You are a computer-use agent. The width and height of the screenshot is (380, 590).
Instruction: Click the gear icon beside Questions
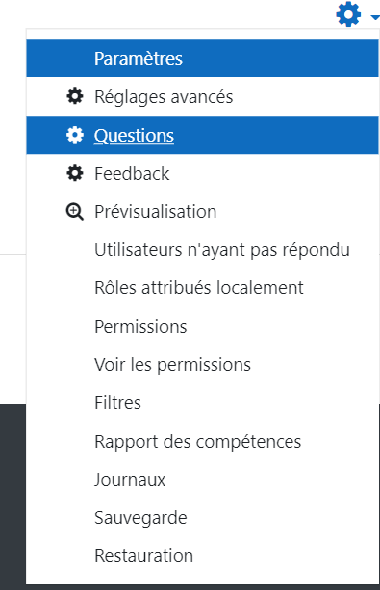pos(75,135)
